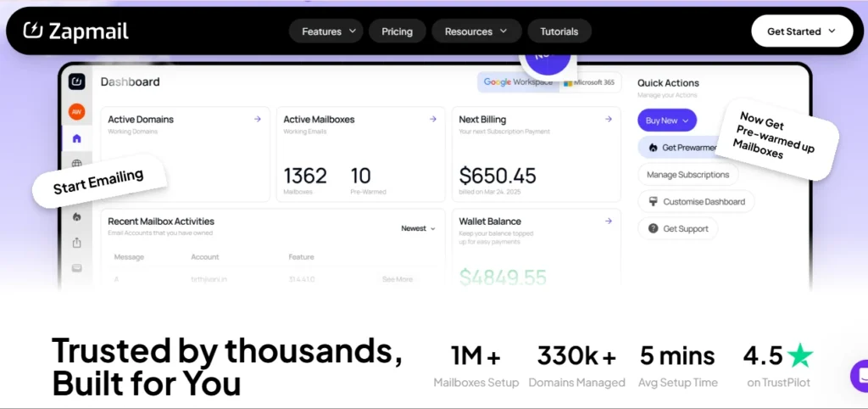Click the Get Support button
Viewport: 868px width, 409px height.
[677, 228]
